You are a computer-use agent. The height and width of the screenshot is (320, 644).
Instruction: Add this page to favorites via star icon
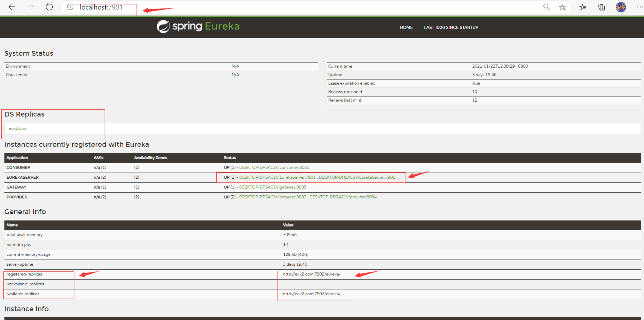[x=562, y=7]
